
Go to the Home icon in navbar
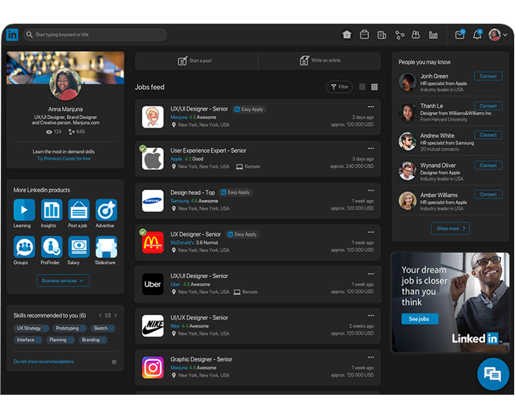tap(347, 35)
